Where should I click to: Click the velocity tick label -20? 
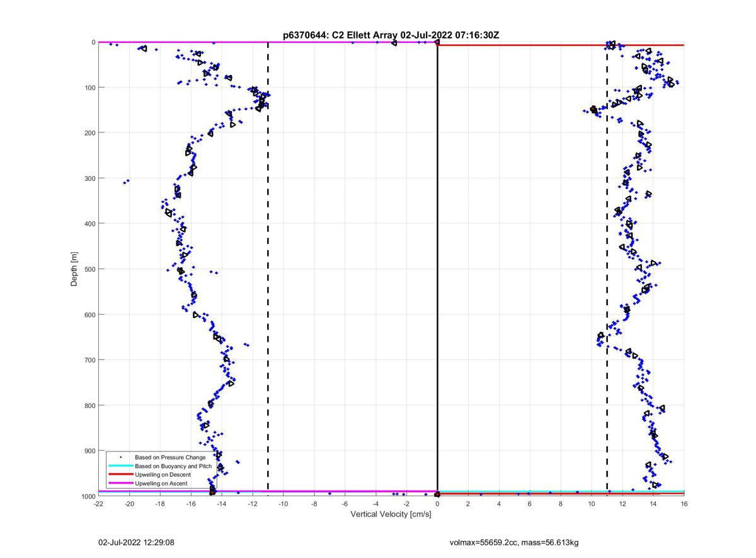click(129, 504)
